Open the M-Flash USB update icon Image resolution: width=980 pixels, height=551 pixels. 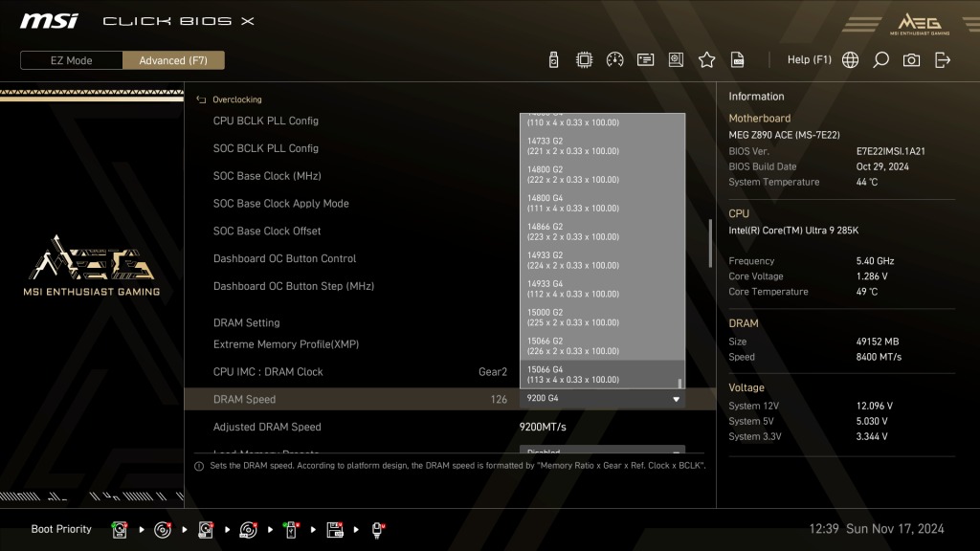(553, 60)
